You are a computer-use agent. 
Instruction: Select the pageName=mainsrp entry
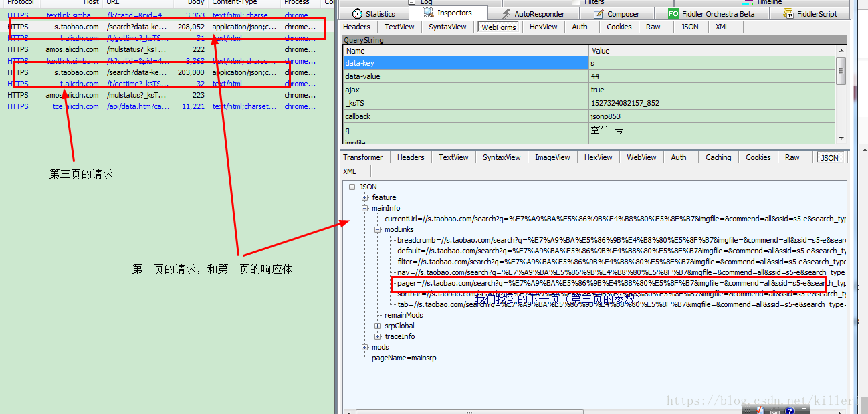[404, 358]
